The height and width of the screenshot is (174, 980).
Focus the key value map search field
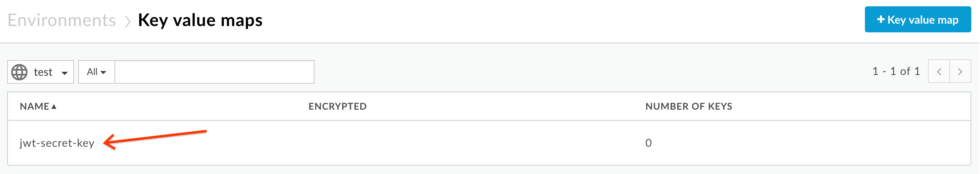(214, 72)
